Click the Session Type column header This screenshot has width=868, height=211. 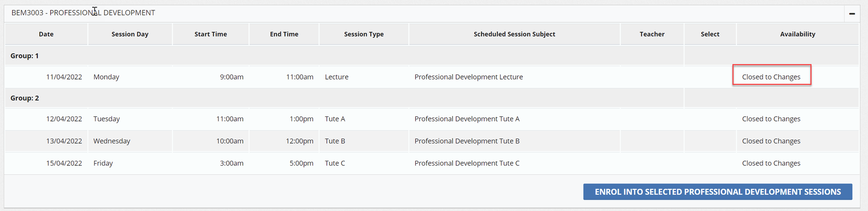click(x=363, y=34)
